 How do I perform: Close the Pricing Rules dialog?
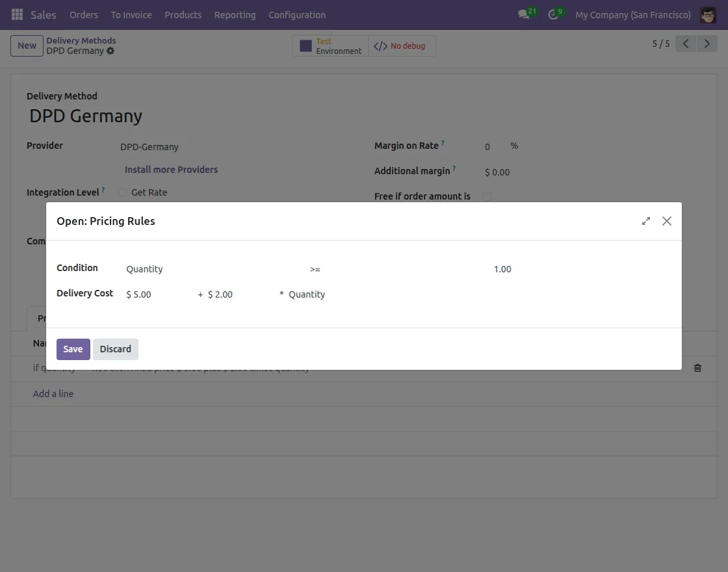(667, 221)
